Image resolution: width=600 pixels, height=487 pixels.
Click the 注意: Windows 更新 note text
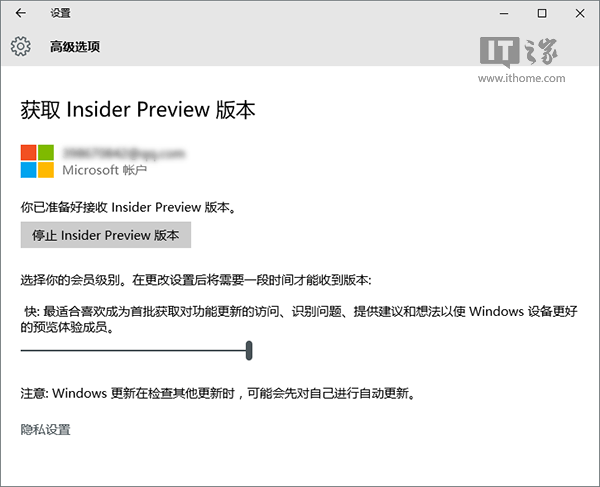[x=218, y=393]
